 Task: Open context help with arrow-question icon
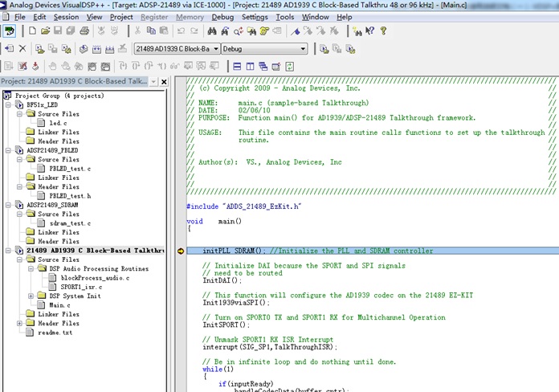(x=370, y=31)
